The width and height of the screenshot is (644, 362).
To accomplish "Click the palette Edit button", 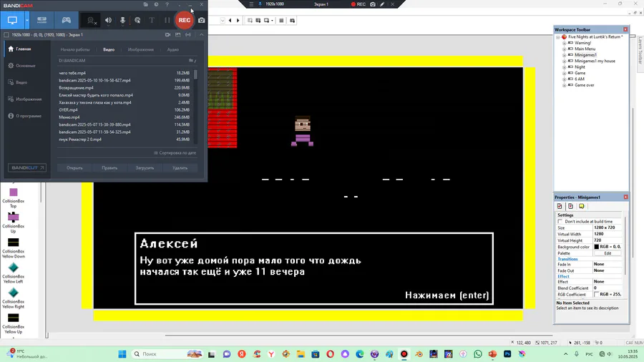I will coord(608,254).
